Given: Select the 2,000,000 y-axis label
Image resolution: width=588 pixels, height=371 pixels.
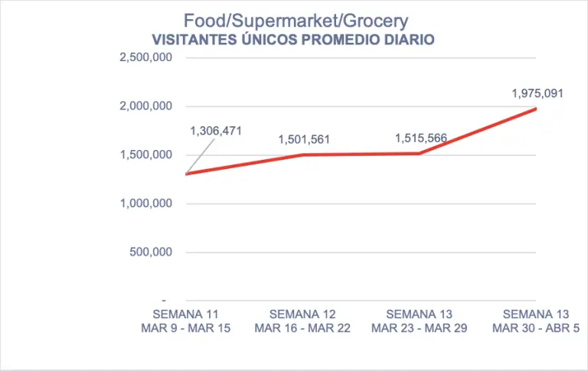Looking at the screenshot, I should (145, 106).
